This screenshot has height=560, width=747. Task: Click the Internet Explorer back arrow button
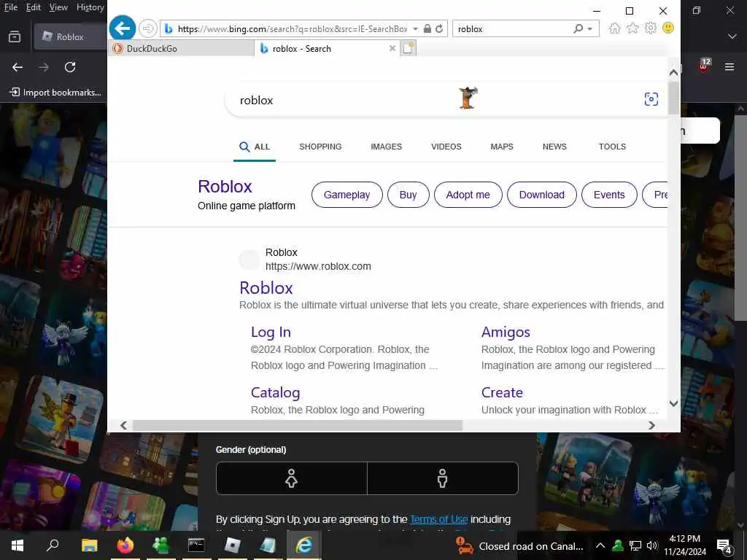coord(123,28)
